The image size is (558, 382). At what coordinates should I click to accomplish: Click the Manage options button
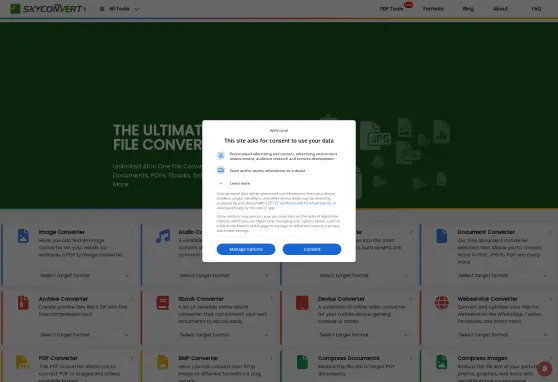point(246,249)
